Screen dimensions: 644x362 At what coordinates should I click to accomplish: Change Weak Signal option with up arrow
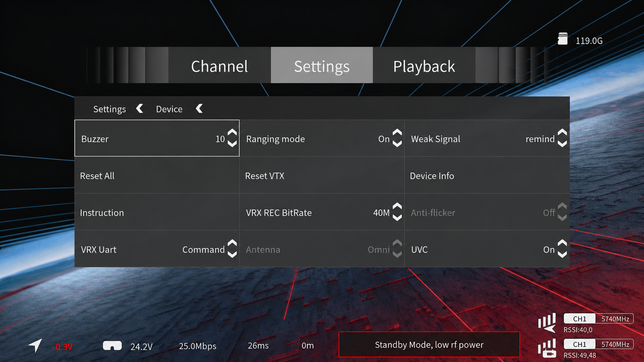click(562, 132)
